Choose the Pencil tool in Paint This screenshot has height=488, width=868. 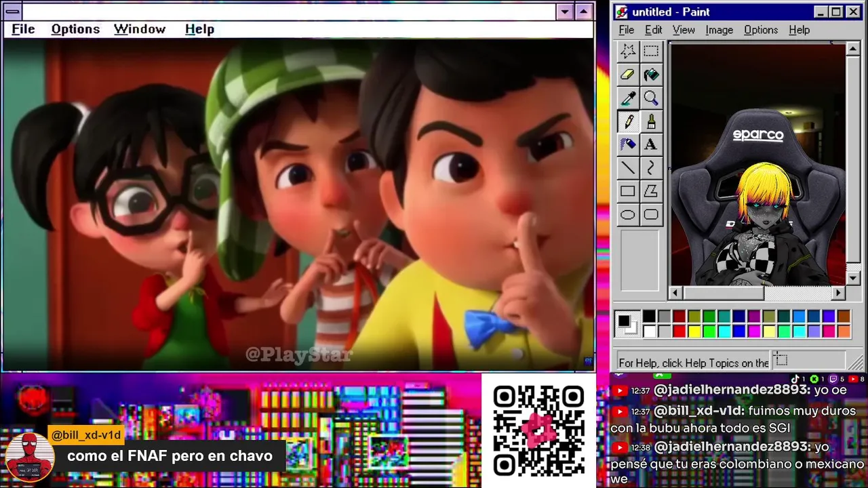click(x=628, y=121)
